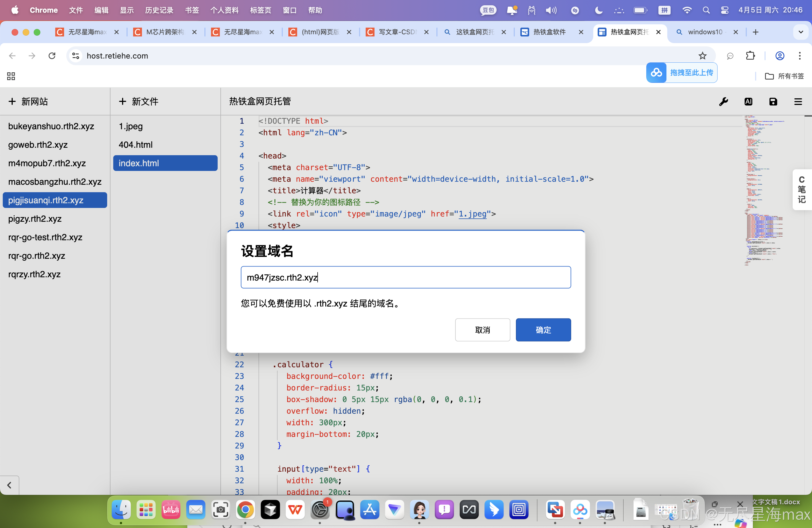Click the bookmark star icon in address bar
The width and height of the screenshot is (812, 528).
(702, 56)
